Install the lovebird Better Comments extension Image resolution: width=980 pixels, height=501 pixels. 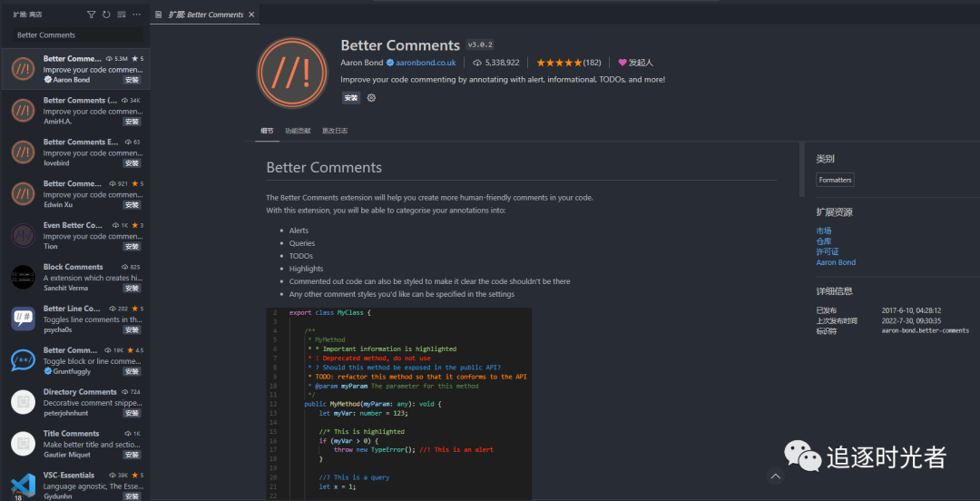point(132,163)
